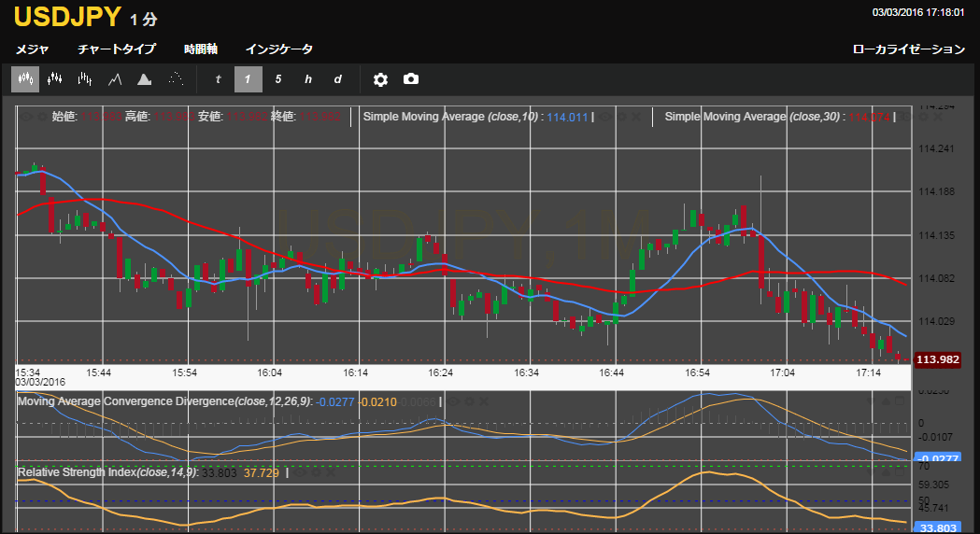Click RSI value tag 33.803 on axis
The height and width of the screenshot is (534, 980).
pos(938,527)
